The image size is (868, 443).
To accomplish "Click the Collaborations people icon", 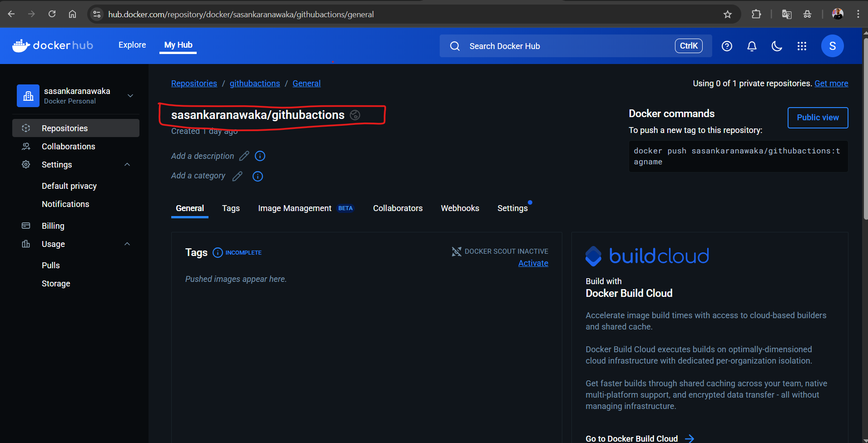I will (26, 146).
